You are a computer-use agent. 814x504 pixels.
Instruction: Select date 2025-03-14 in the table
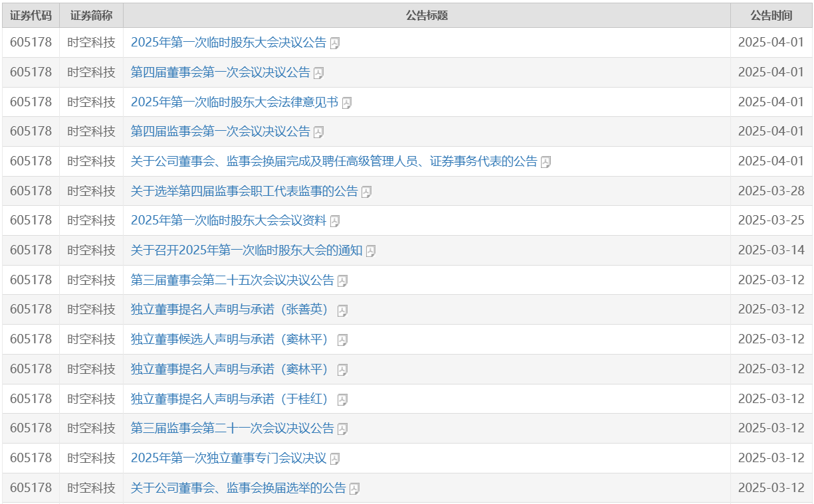771,250
